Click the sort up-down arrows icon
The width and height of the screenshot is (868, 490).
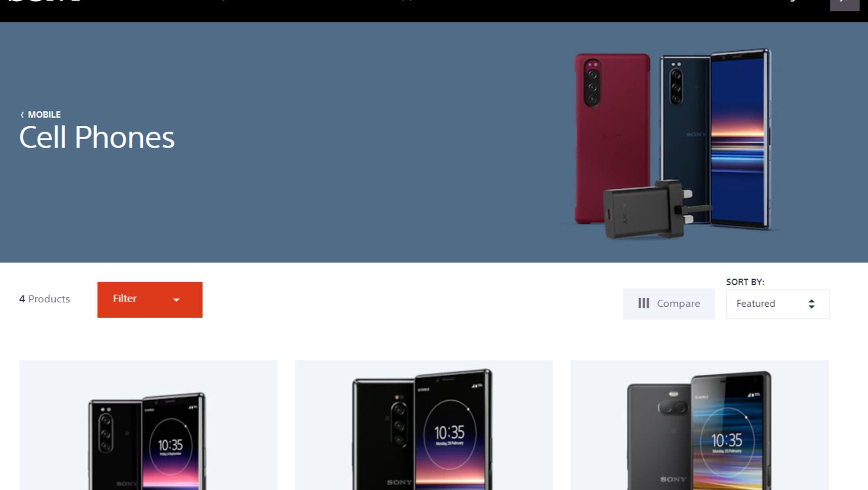coord(811,304)
